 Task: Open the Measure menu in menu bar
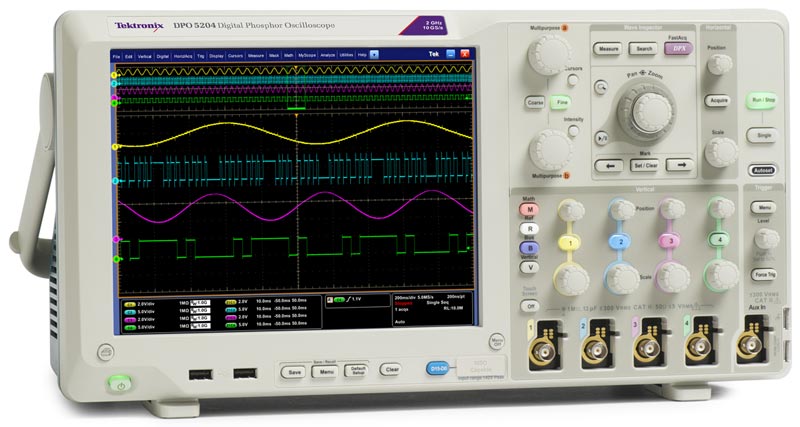[254, 56]
